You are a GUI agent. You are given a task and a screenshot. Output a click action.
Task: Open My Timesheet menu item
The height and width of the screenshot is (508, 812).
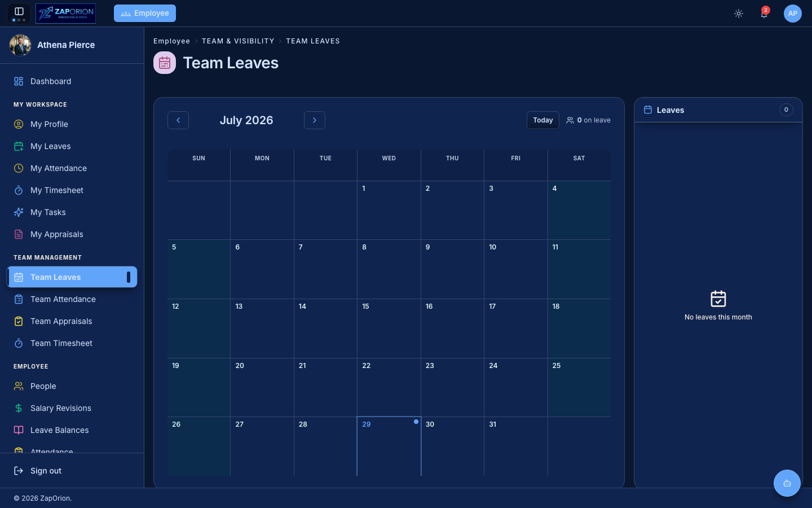pyautogui.click(x=72, y=190)
